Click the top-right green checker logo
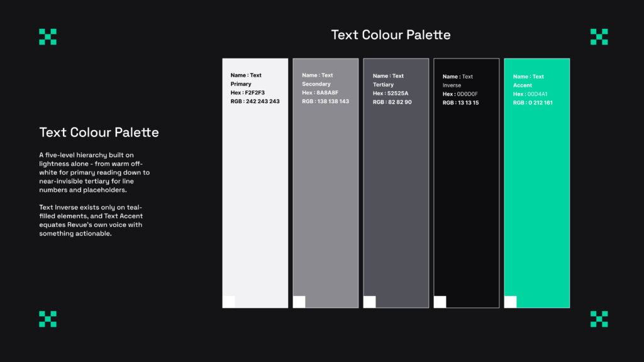 coord(599,36)
